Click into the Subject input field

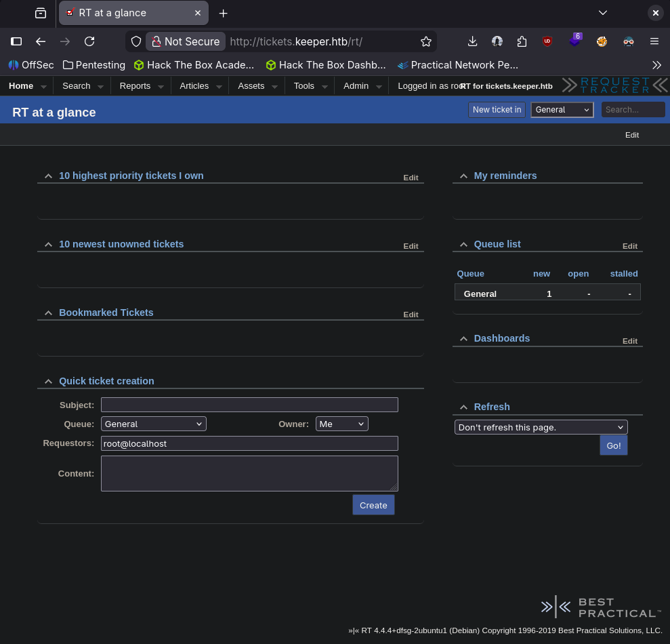pos(249,405)
